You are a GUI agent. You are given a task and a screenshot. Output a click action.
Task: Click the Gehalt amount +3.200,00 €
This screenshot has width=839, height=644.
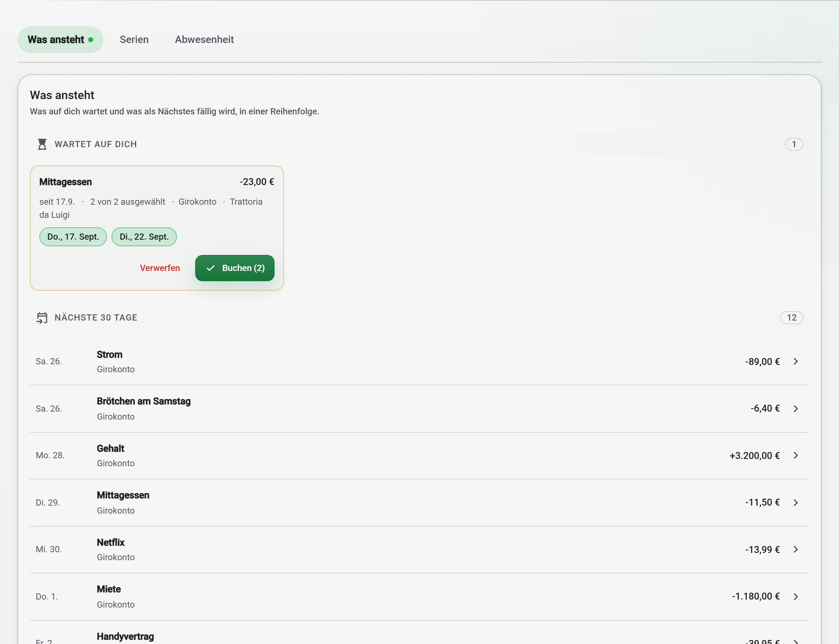coord(755,455)
